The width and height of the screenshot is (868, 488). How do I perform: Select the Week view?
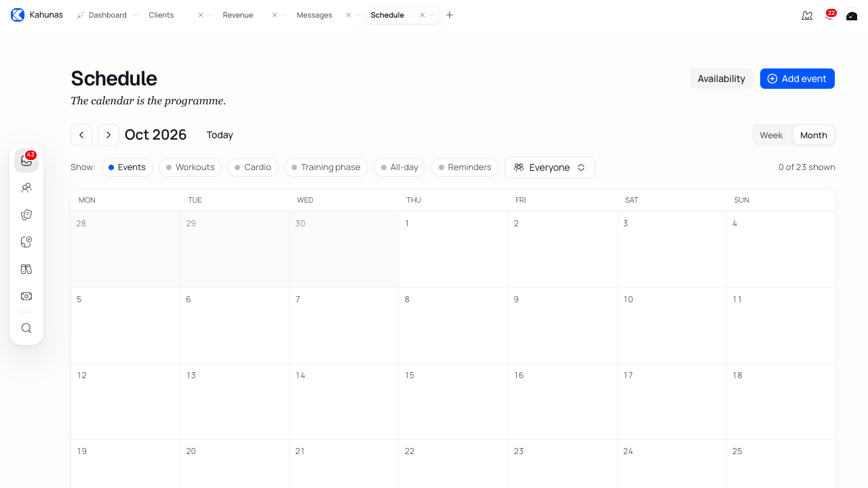[x=771, y=135]
